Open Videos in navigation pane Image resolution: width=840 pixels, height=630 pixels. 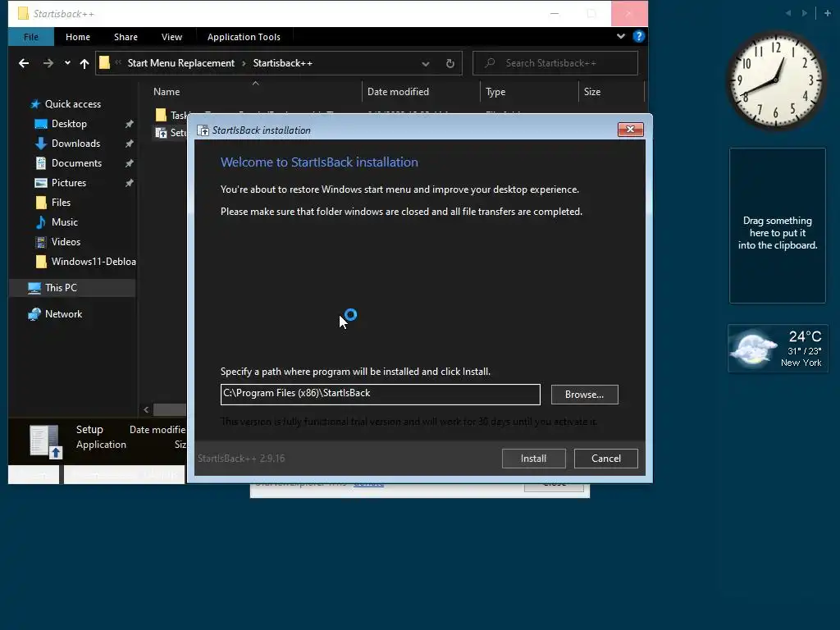66,242
